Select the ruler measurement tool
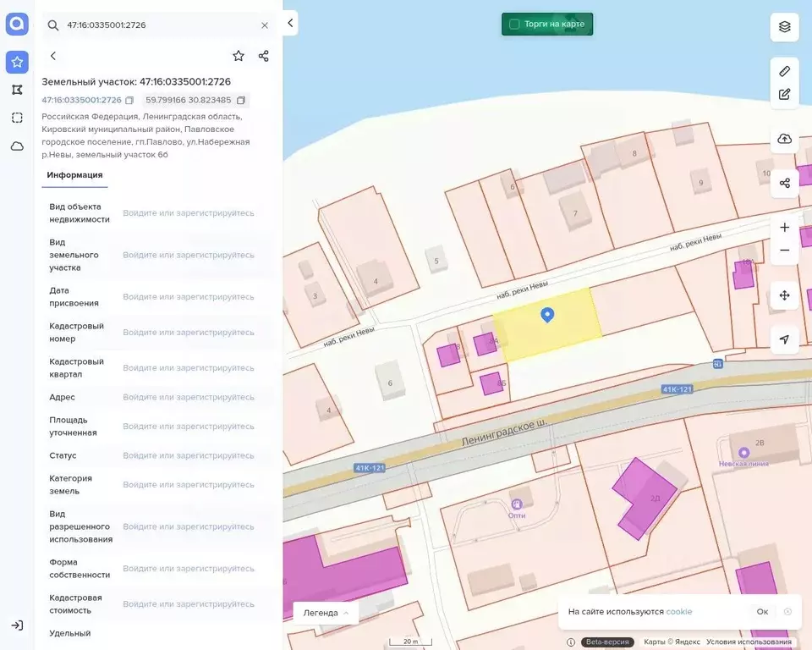 (x=784, y=71)
